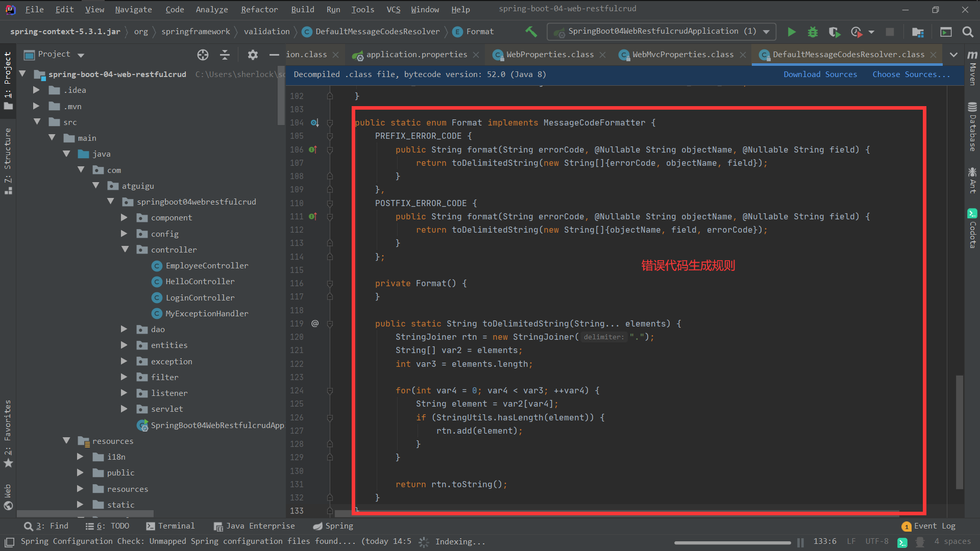Click the Download Sources link
Screen dimensions: 980x551
pyautogui.click(x=820, y=74)
